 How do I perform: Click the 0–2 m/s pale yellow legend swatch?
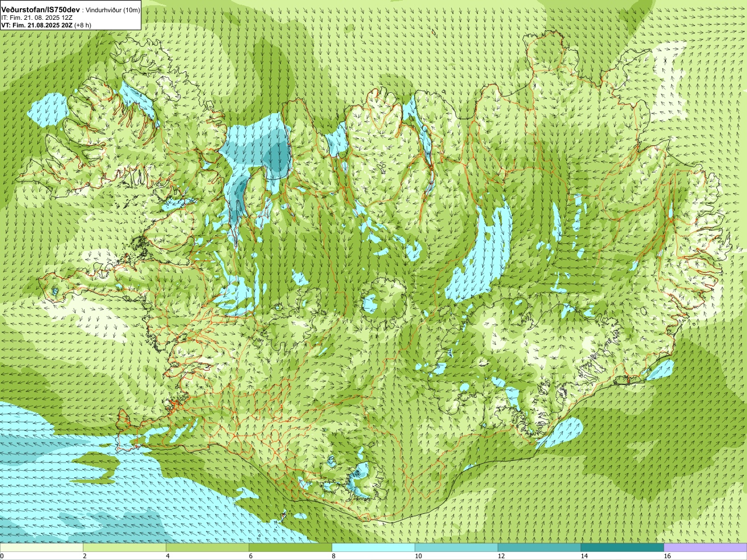tap(41, 548)
